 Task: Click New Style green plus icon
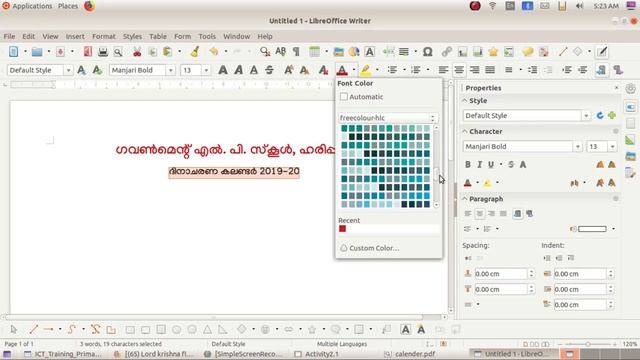[611, 116]
